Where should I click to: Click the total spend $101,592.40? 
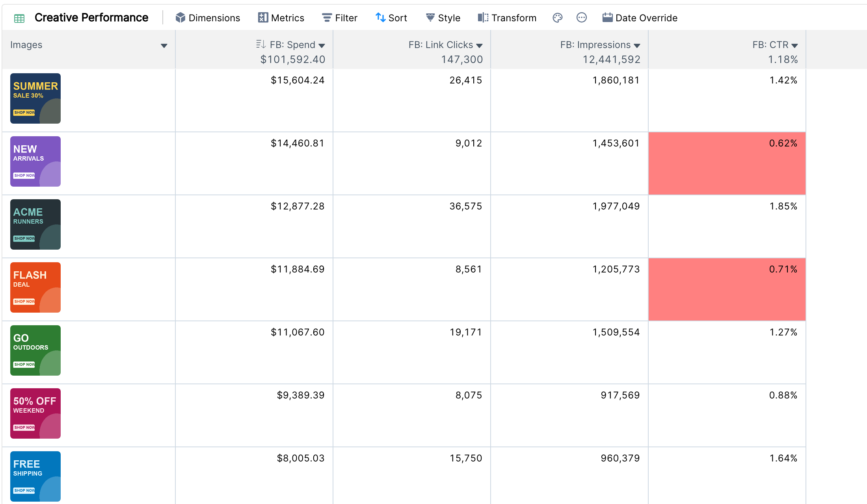[x=293, y=59]
